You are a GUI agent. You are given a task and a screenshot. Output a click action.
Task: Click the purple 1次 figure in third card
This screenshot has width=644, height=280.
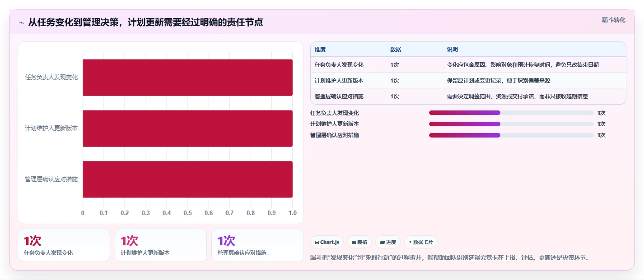(x=226, y=241)
